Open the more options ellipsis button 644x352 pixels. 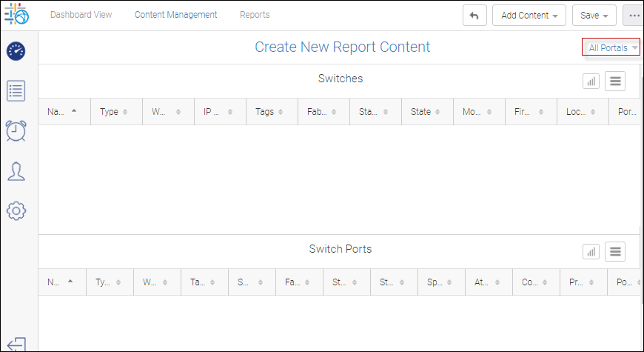[x=633, y=16]
